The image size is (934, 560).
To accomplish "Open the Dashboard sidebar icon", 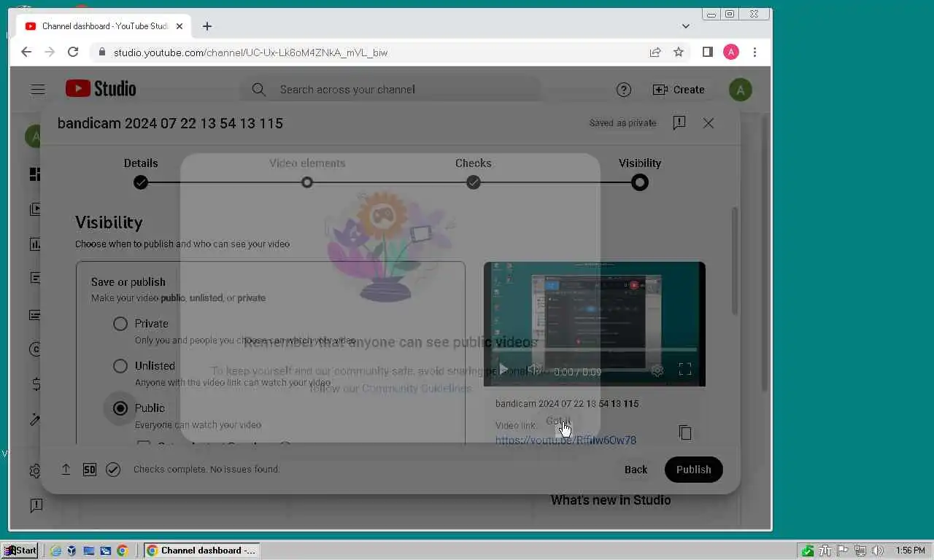I will tap(34, 174).
